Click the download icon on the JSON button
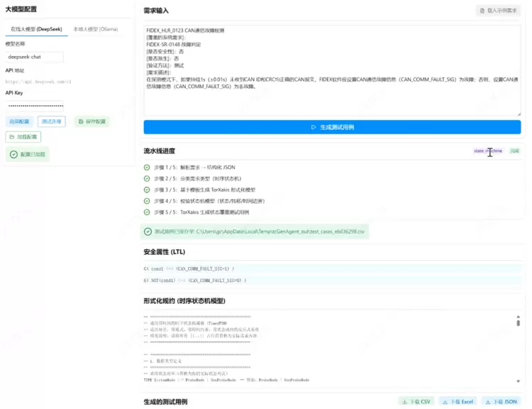The image size is (532, 409). tap(488, 402)
